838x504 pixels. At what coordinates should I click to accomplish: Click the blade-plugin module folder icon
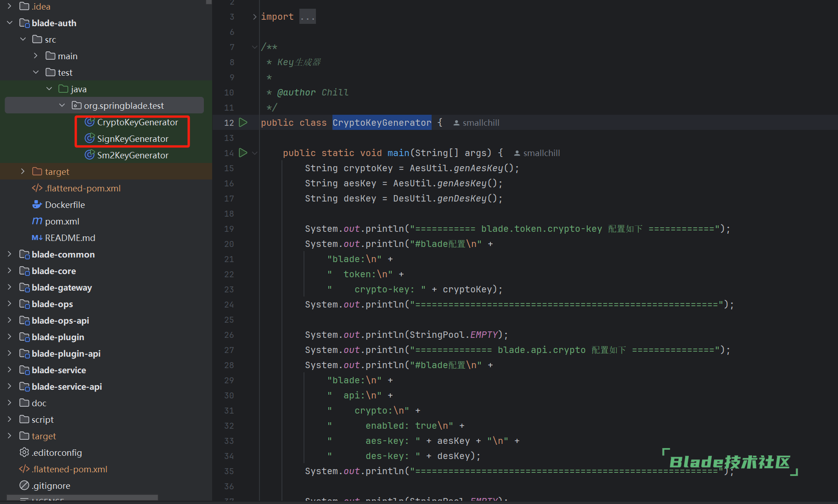point(24,337)
